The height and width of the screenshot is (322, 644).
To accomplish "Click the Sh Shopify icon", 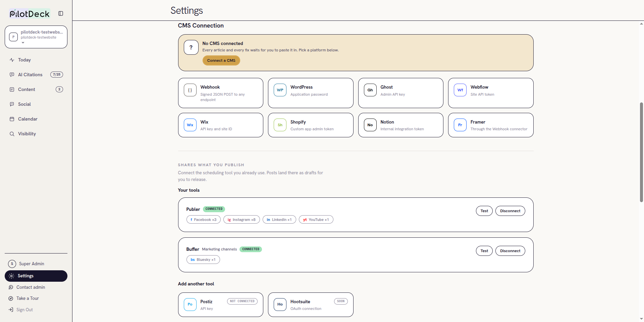I will coord(280,125).
